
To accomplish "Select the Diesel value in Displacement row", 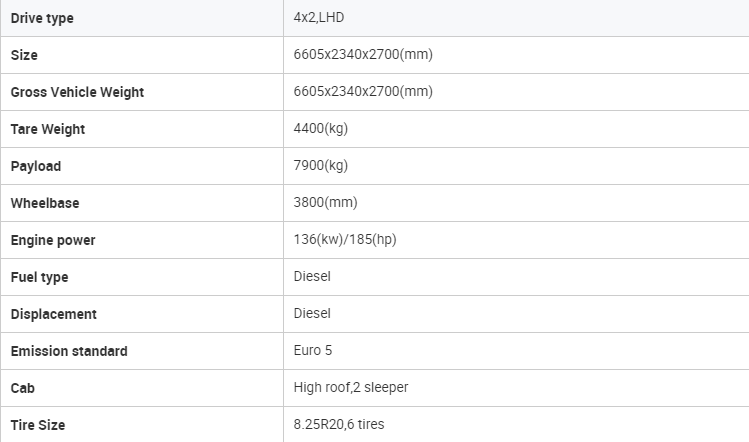I will [312, 313].
